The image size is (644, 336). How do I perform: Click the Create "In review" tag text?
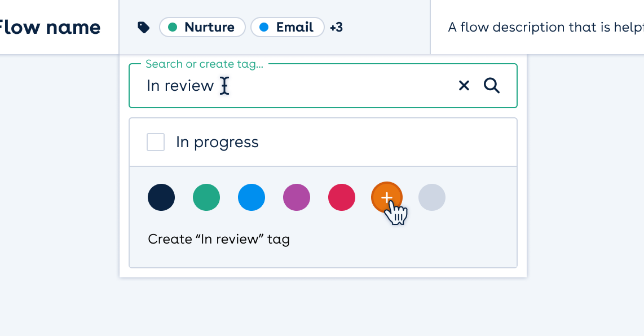coord(219,239)
